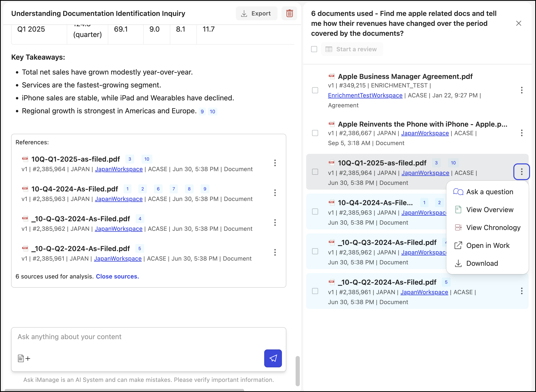Open the three-dot menu for Apple Reinvents the Phone
The image size is (536, 392).
click(521, 133)
